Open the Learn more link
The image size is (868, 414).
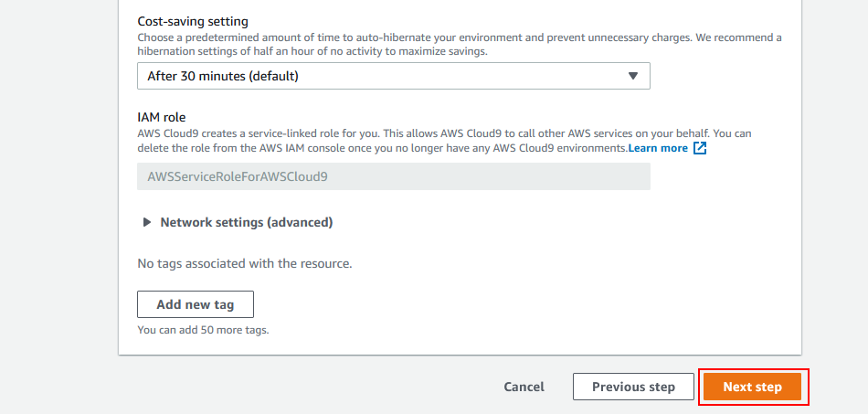point(658,148)
